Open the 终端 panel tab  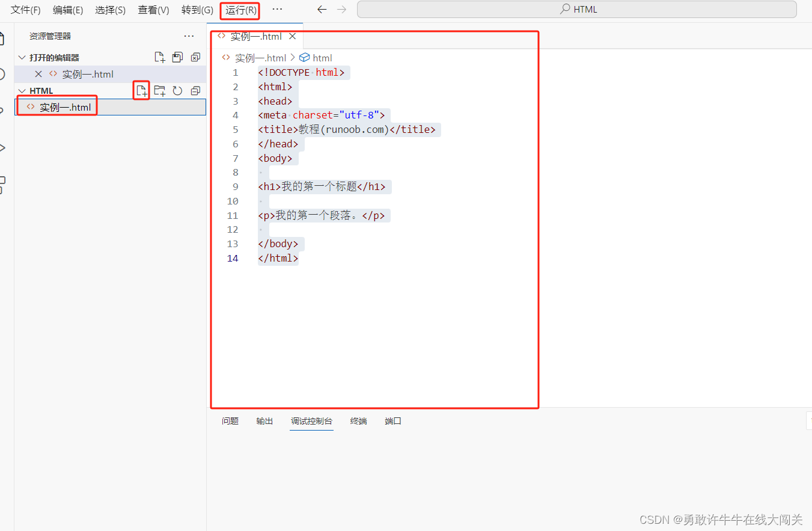click(359, 421)
